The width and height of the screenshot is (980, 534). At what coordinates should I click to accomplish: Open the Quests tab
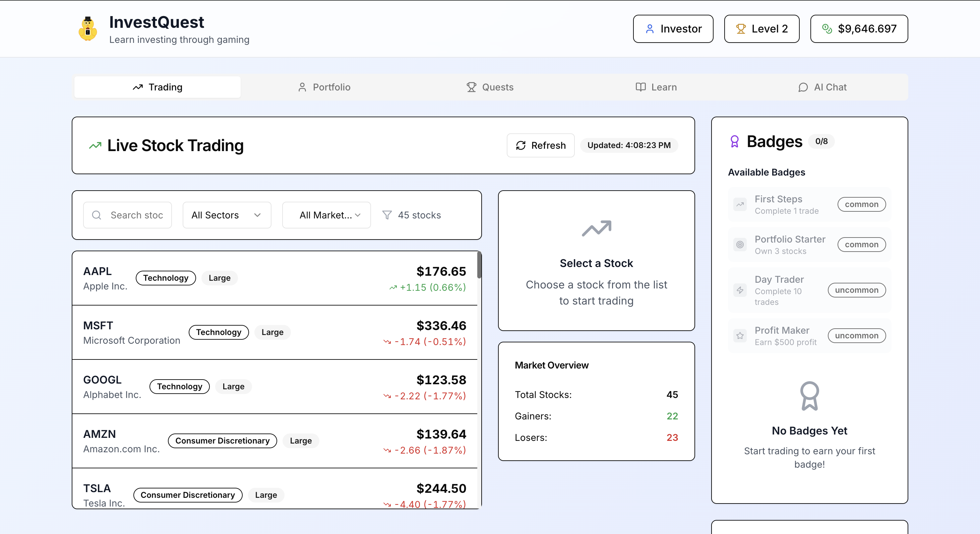[x=490, y=87]
